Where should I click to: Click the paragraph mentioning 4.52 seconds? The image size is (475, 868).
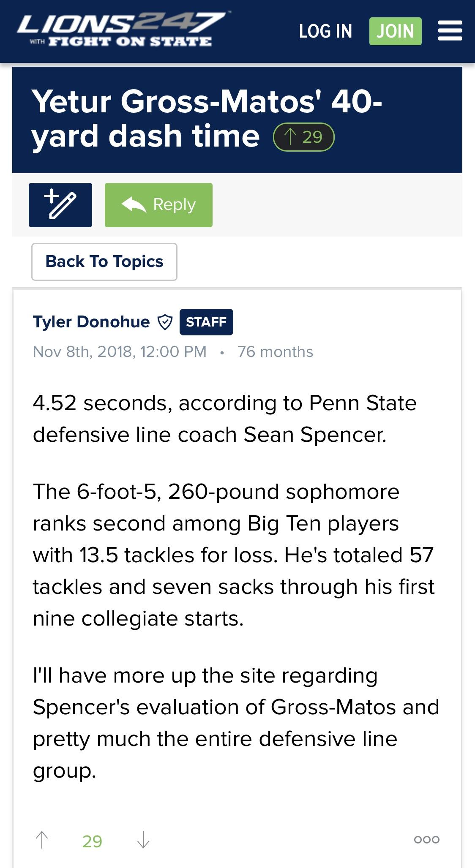coord(225,419)
